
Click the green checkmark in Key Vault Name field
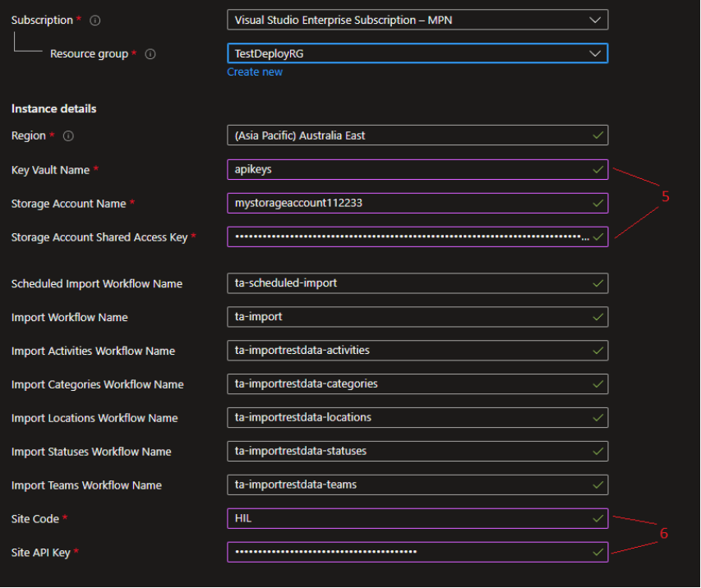coord(597,170)
